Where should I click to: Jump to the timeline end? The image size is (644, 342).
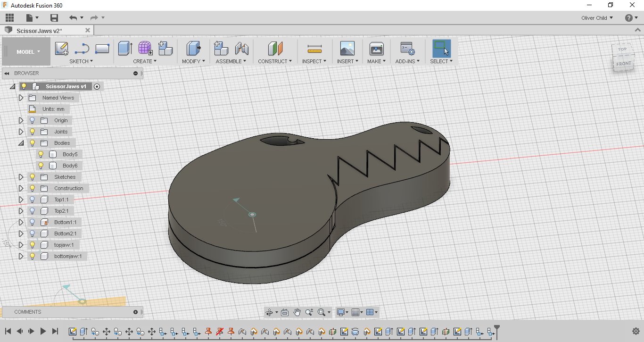coord(55,331)
